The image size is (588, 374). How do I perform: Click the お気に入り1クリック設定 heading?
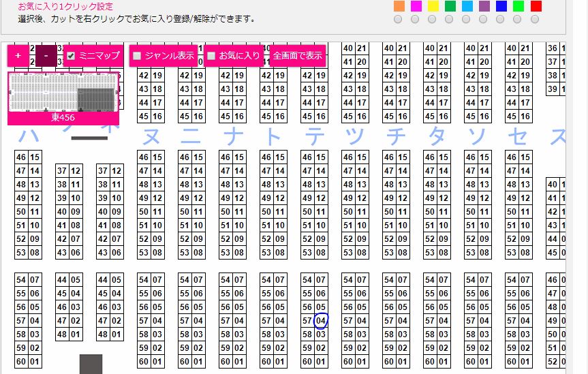coord(65,6)
